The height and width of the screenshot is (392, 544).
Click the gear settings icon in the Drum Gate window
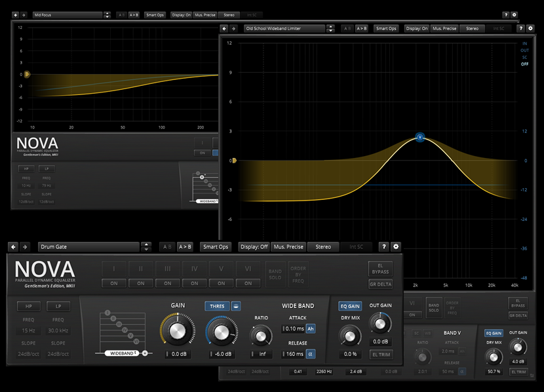coord(395,246)
